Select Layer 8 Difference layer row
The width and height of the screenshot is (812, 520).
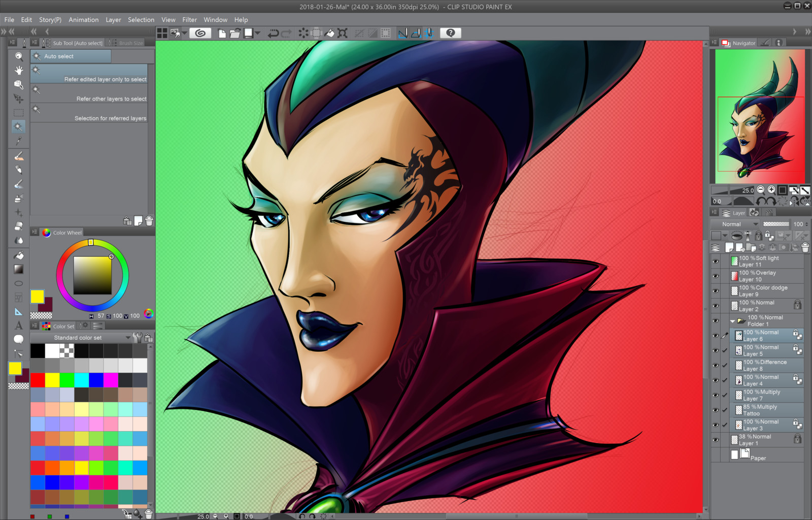click(x=767, y=366)
